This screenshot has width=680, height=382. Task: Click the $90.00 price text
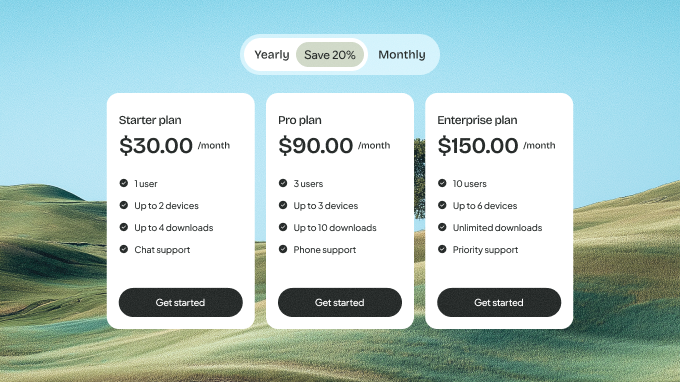(315, 145)
